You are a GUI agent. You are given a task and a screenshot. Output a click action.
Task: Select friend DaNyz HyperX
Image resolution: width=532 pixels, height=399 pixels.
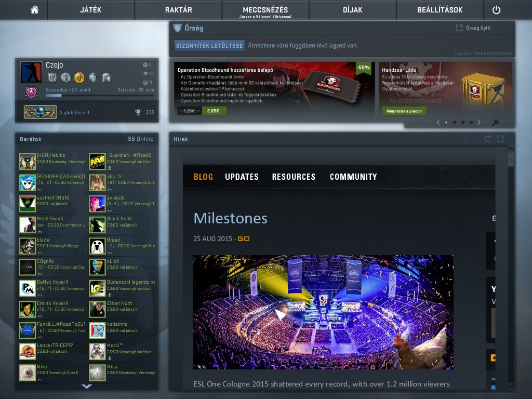coord(52,288)
